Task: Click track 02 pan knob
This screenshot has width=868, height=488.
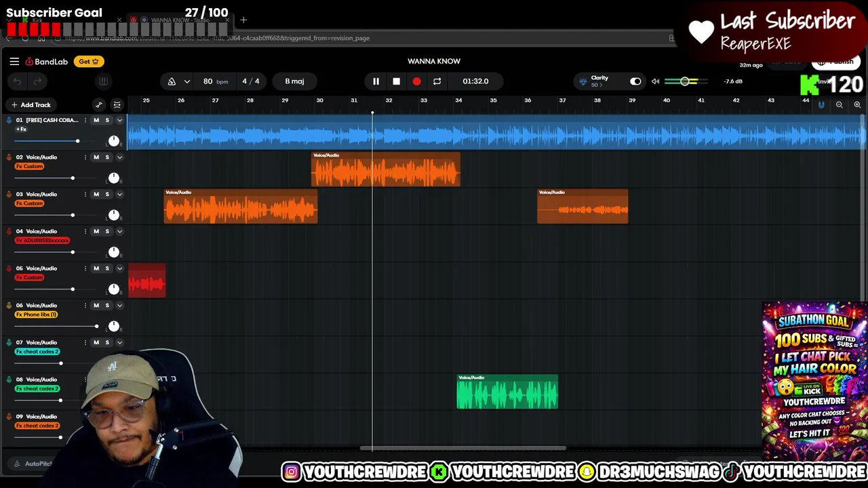Action: coord(113,178)
